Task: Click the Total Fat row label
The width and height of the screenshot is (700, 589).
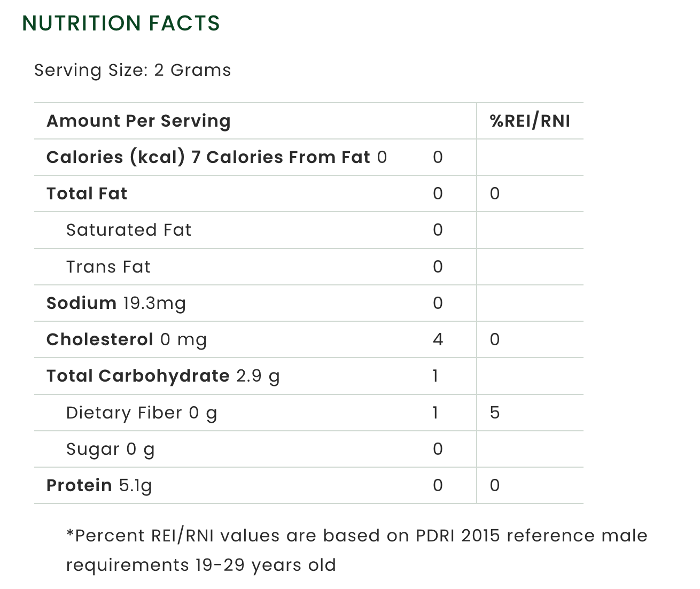Action: point(87,193)
